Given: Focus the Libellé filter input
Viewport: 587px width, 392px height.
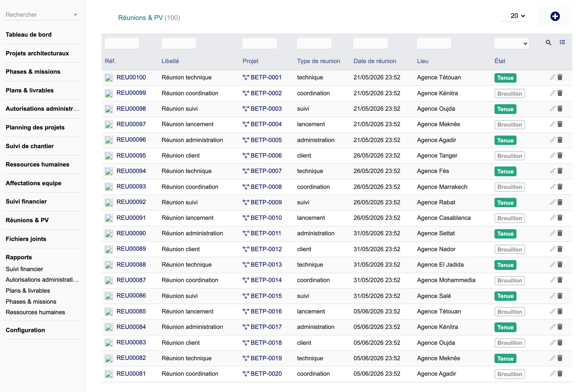Looking at the screenshot, I should pyautogui.click(x=179, y=43).
